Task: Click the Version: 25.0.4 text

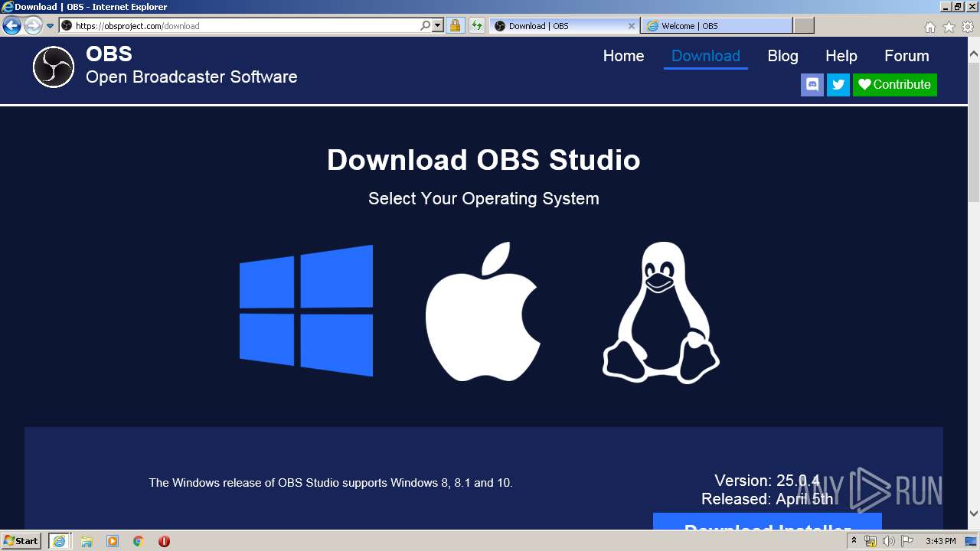Action: click(767, 481)
